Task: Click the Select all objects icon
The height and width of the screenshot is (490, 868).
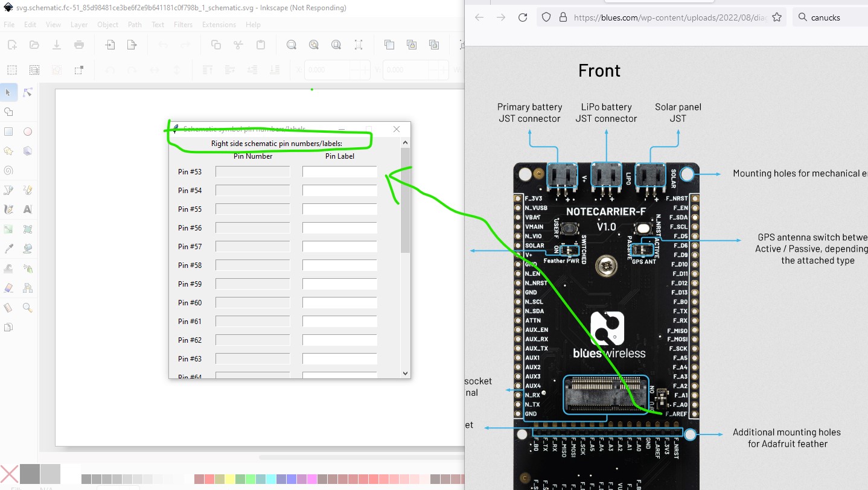Action: tap(12, 70)
